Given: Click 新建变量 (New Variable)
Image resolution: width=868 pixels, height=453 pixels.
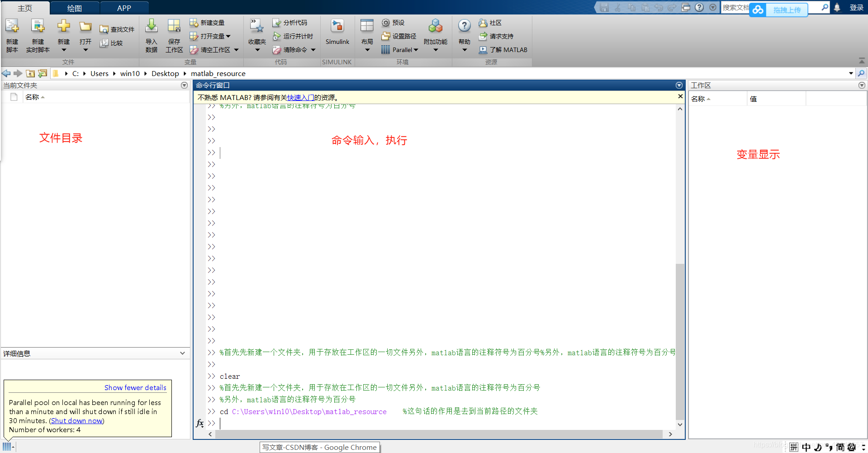Looking at the screenshot, I should (x=207, y=23).
